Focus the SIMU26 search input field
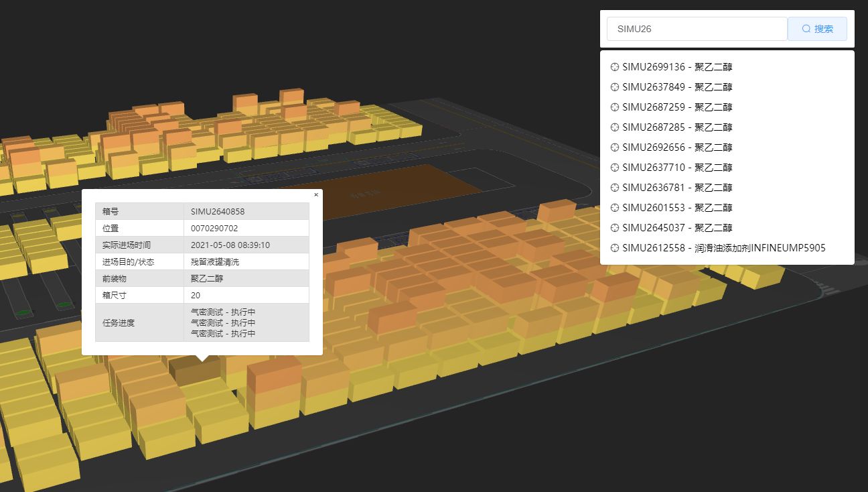868x492 pixels. (697, 29)
